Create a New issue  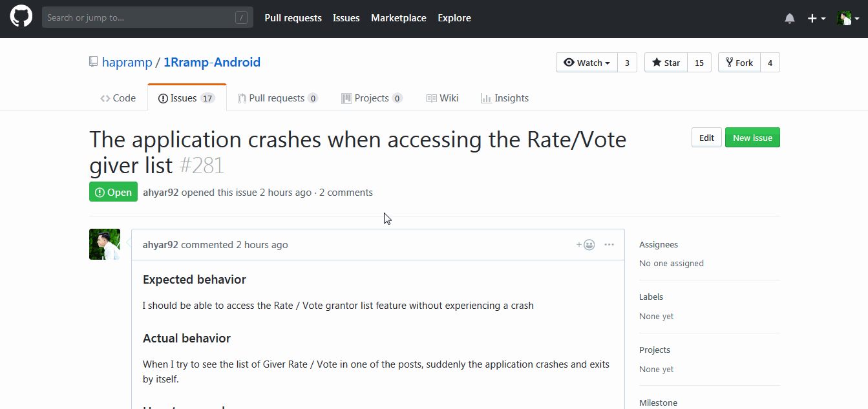click(752, 138)
